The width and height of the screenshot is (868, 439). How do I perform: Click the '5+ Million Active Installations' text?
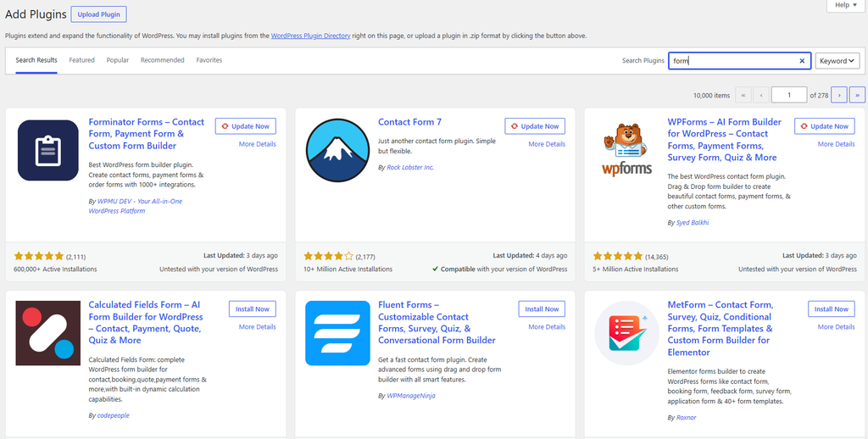point(636,269)
